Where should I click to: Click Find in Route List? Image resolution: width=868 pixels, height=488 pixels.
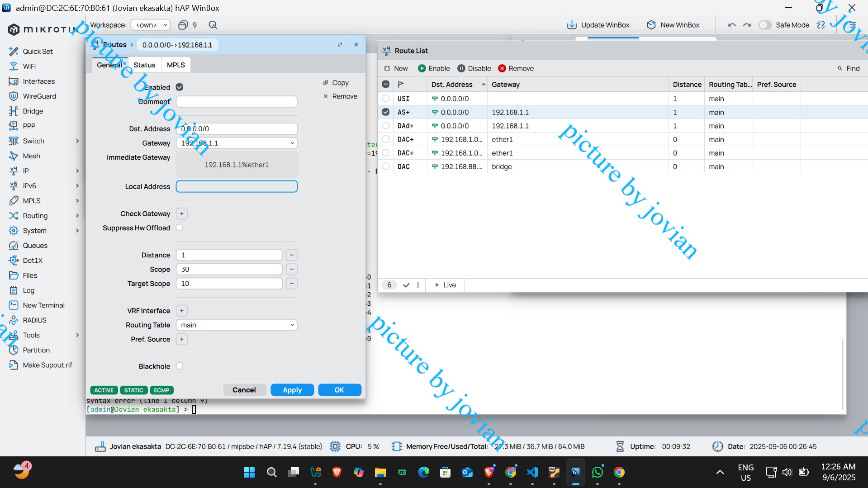pos(849,69)
